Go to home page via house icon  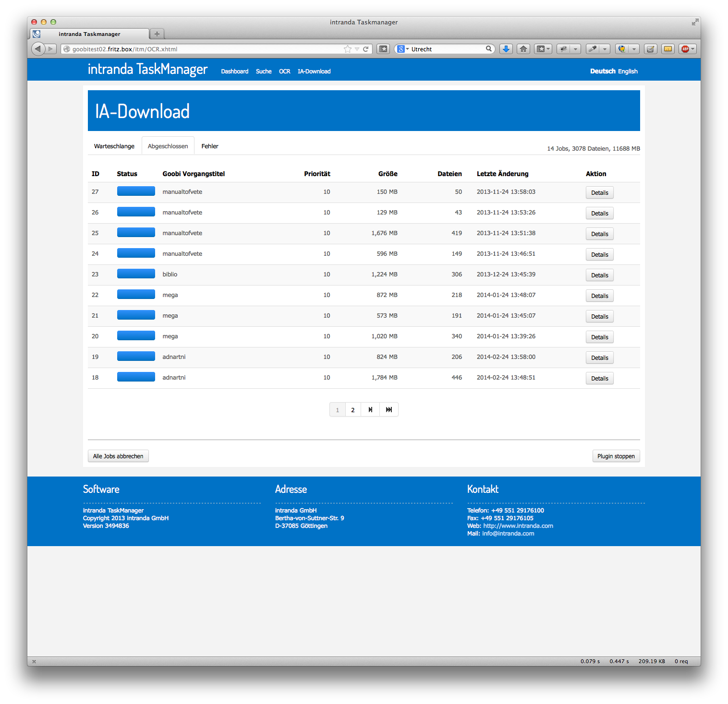(523, 49)
